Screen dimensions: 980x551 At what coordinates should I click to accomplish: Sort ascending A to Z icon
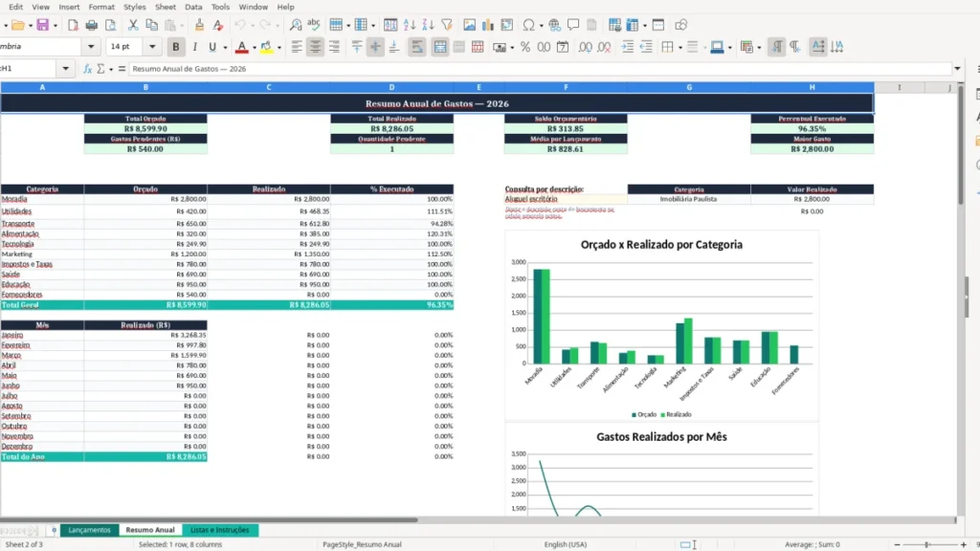point(410,25)
